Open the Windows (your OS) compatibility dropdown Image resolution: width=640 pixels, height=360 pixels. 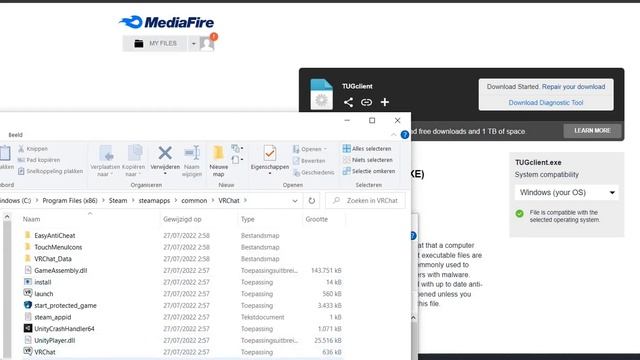pos(567,192)
